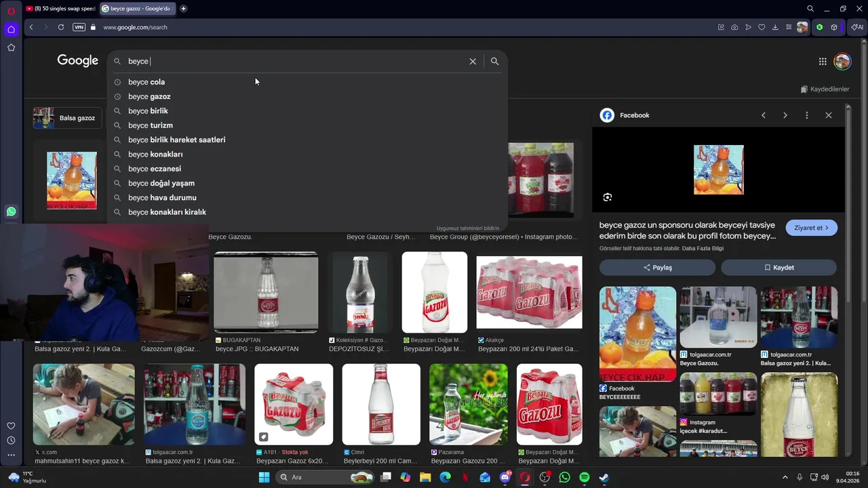
Task: Open Kaydedilenler saved items
Action: pyautogui.click(x=825, y=89)
